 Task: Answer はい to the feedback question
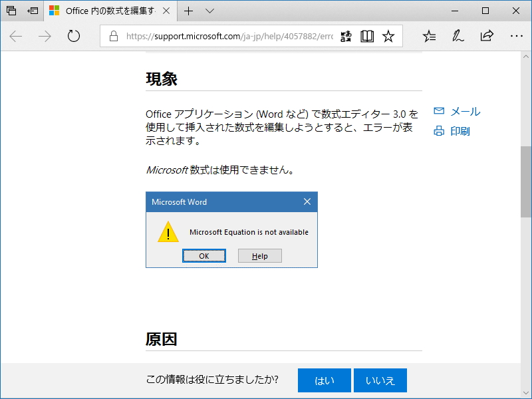(324, 380)
